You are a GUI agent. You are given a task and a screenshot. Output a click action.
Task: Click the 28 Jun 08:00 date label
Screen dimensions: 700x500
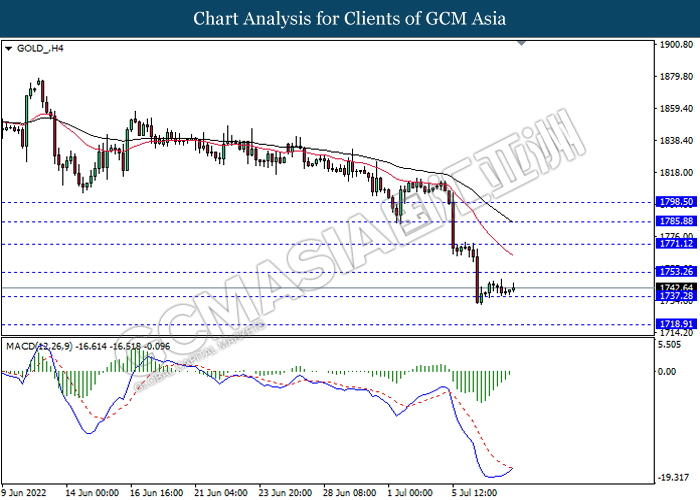click(x=350, y=493)
